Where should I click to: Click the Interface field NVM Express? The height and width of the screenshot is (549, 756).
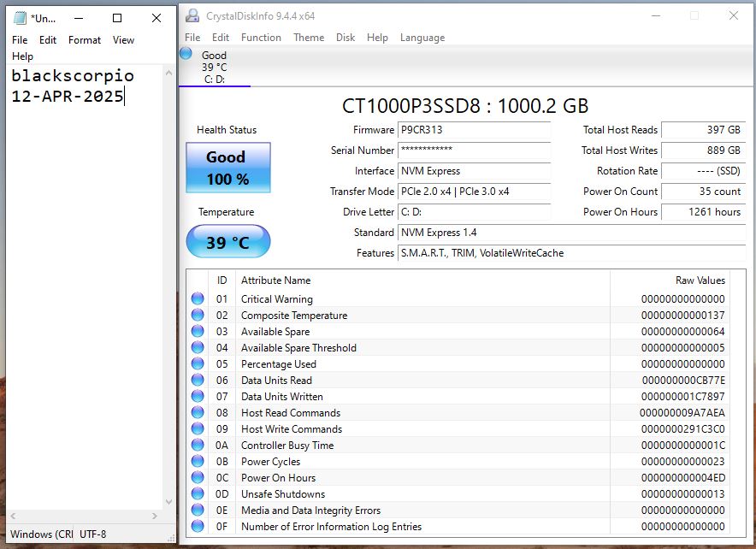[475, 171]
